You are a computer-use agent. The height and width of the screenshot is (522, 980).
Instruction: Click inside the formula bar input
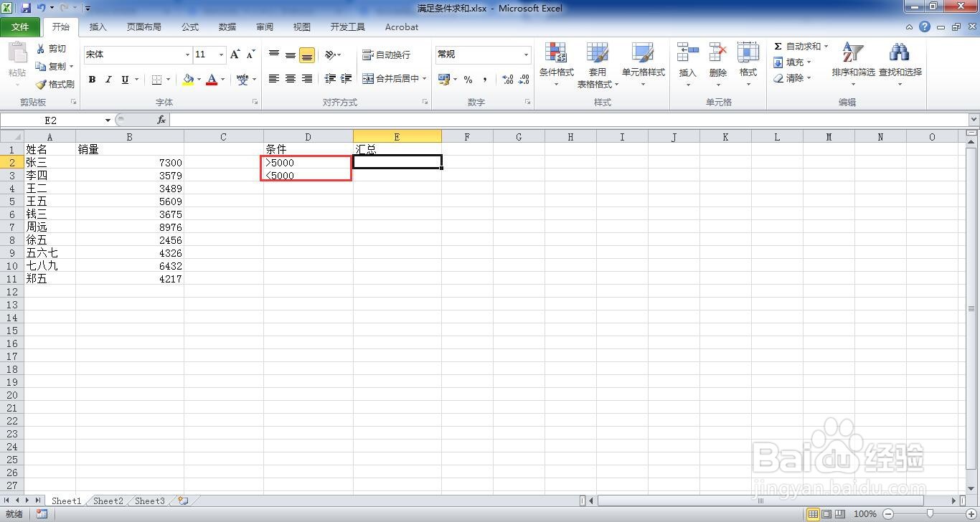pyautogui.click(x=569, y=120)
